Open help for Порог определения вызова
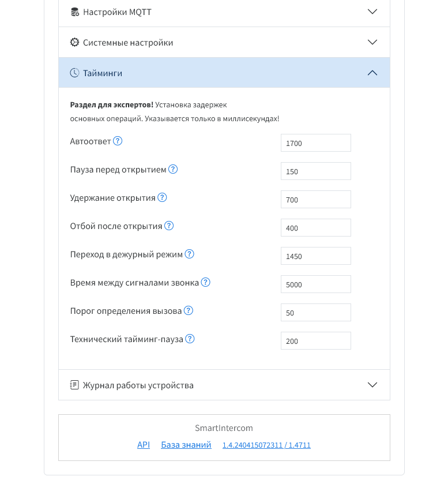 188,310
